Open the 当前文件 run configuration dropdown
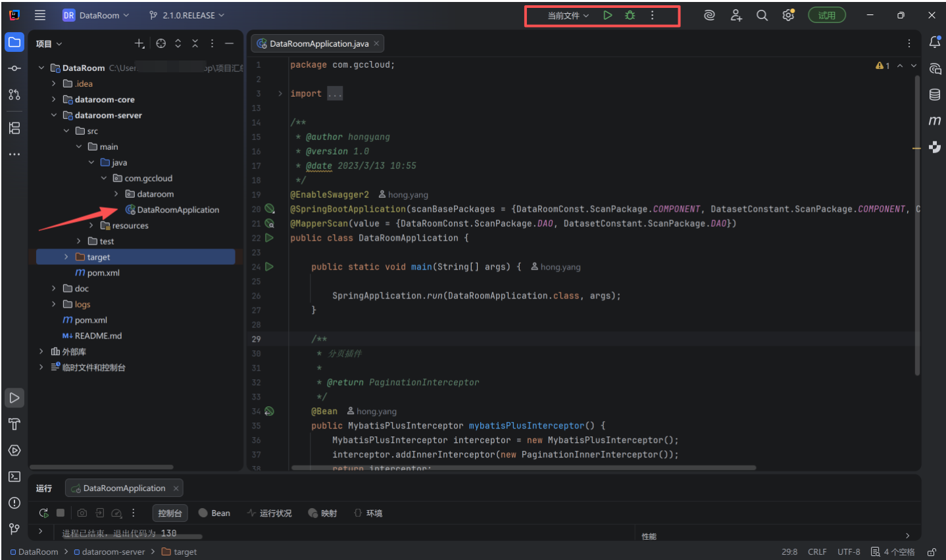This screenshot has width=946, height=560. (568, 15)
